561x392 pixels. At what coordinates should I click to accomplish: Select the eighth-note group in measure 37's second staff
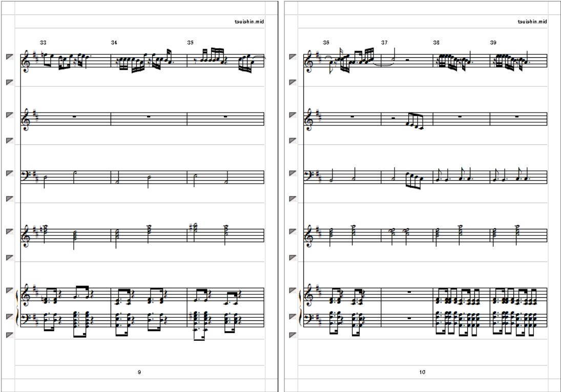(415, 121)
